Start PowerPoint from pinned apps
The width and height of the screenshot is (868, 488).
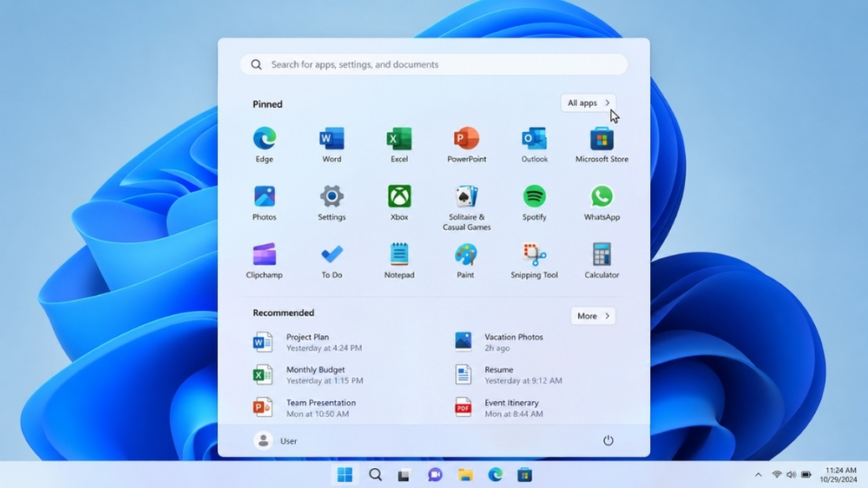point(467,144)
